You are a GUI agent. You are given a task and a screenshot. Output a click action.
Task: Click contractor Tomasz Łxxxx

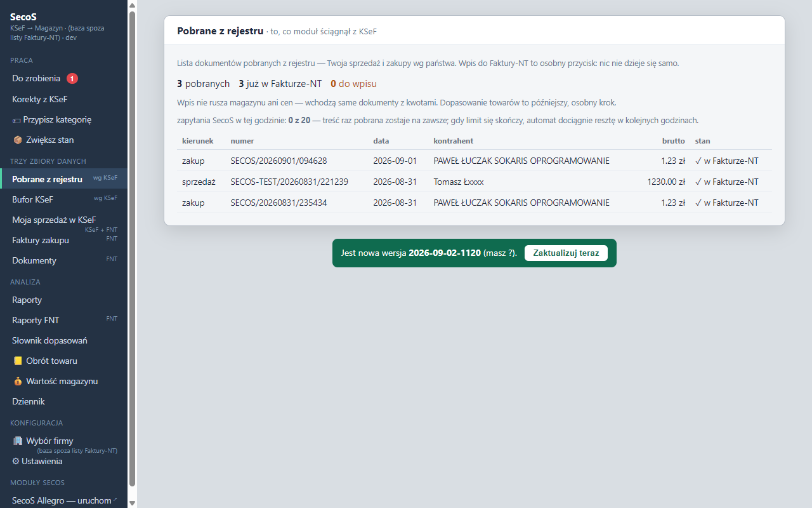point(459,182)
